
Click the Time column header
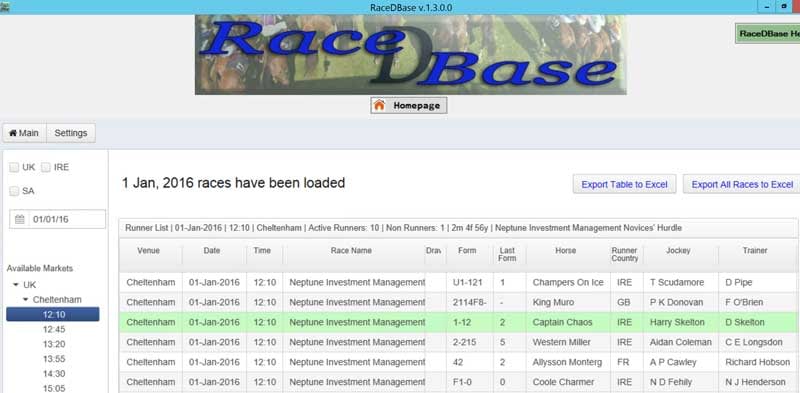[264, 254]
